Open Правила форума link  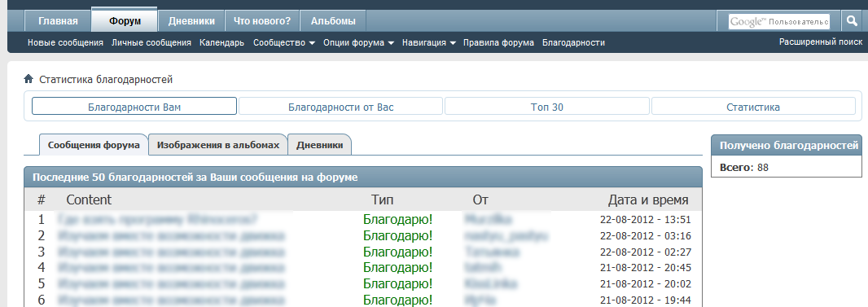tap(499, 42)
